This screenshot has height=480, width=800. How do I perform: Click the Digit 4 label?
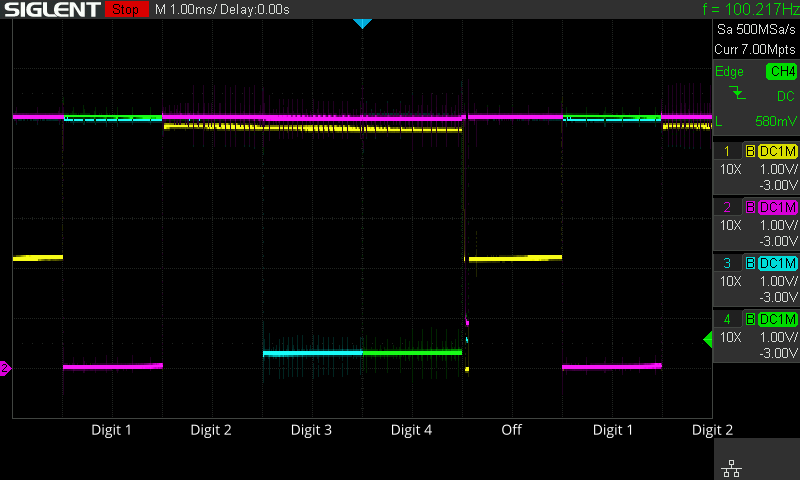411,430
